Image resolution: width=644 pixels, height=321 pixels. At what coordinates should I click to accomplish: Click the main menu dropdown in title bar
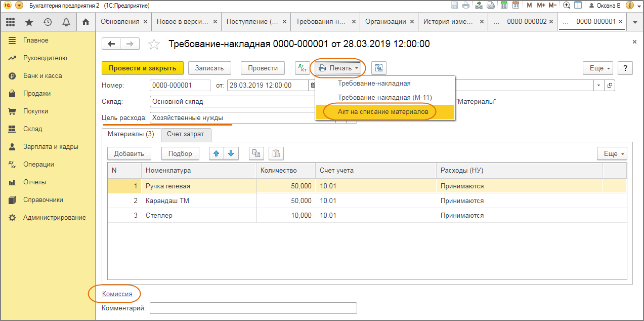point(19,5)
